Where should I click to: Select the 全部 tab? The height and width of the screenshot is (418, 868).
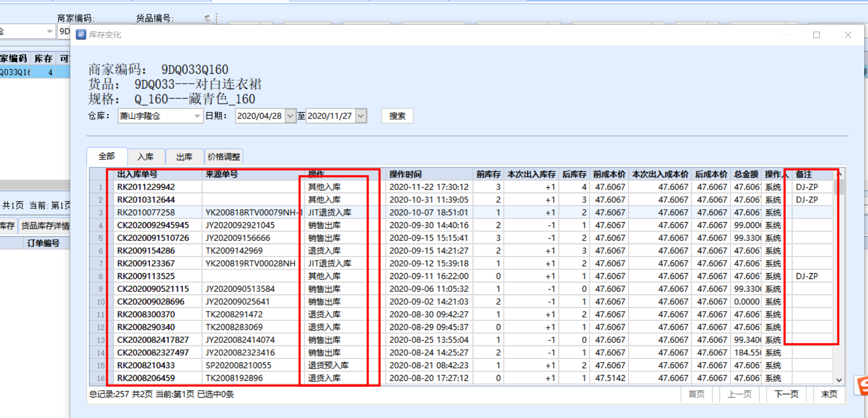pos(107,156)
